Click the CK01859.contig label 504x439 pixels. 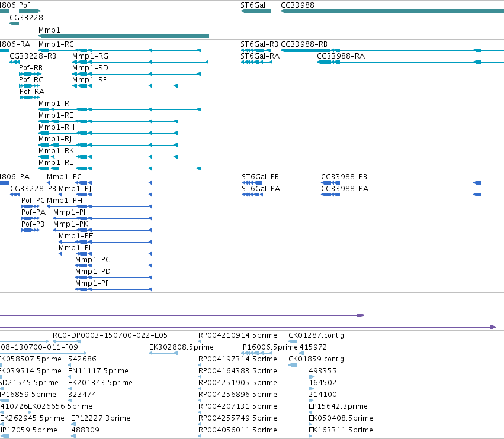pyautogui.click(x=316, y=359)
